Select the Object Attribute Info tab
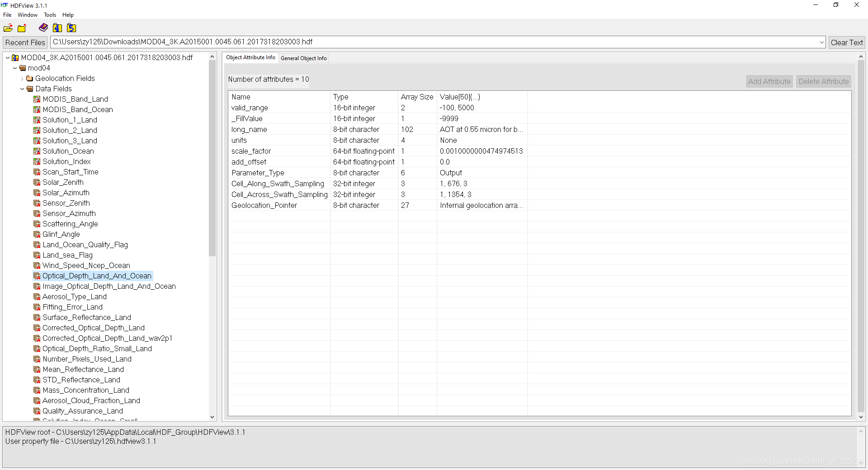This screenshot has width=868, height=470. pos(250,57)
